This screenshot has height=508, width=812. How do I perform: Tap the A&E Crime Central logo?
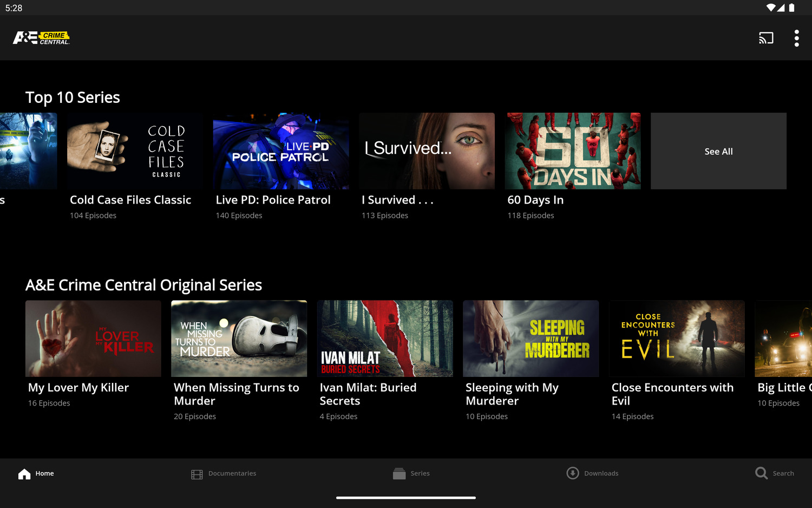(41, 38)
